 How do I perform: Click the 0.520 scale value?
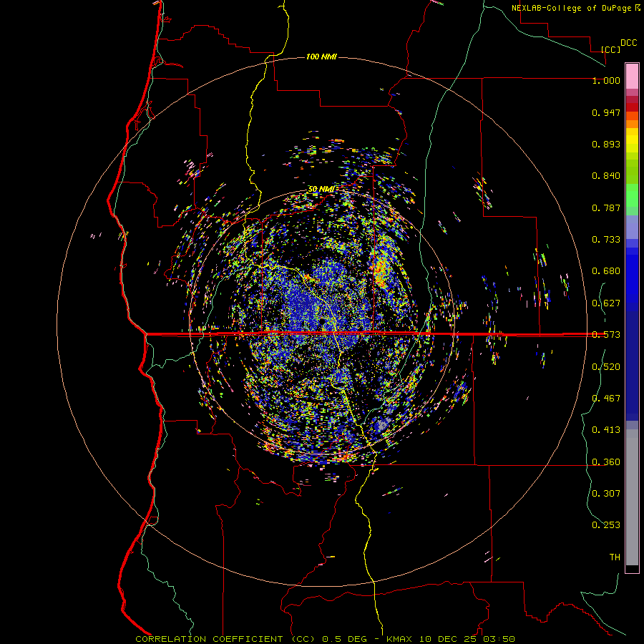point(606,367)
